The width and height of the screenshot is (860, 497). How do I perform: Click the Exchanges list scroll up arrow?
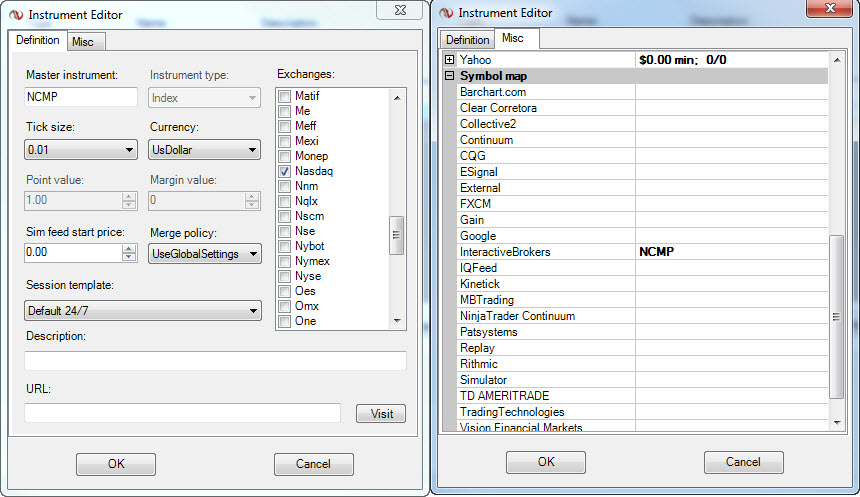(397, 98)
